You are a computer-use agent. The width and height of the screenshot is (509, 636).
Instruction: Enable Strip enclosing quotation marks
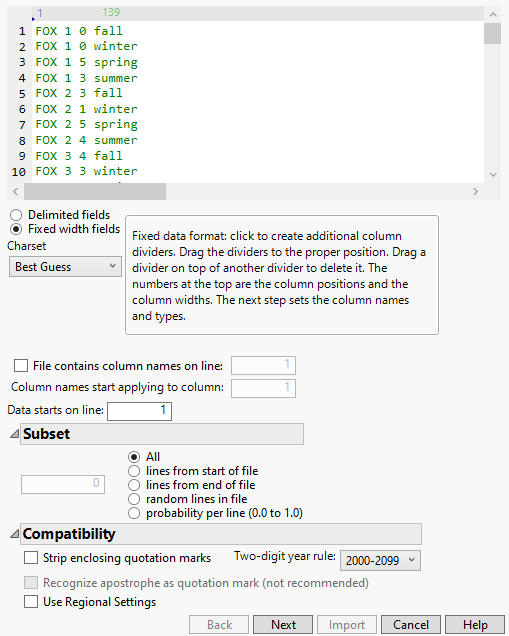31,558
